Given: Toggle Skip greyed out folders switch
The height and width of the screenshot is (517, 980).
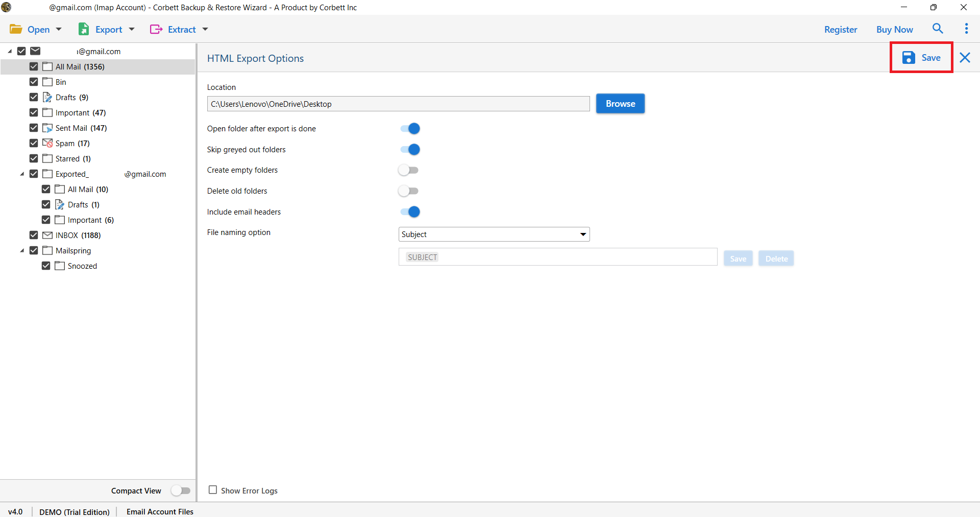Looking at the screenshot, I should tap(410, 149).
